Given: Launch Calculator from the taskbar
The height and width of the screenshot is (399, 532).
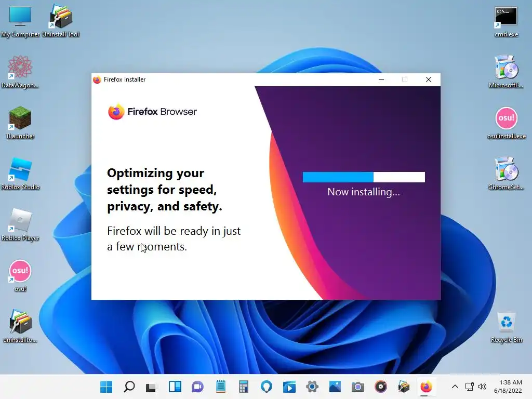Looking at the screenshot, I should pos(243,387).
